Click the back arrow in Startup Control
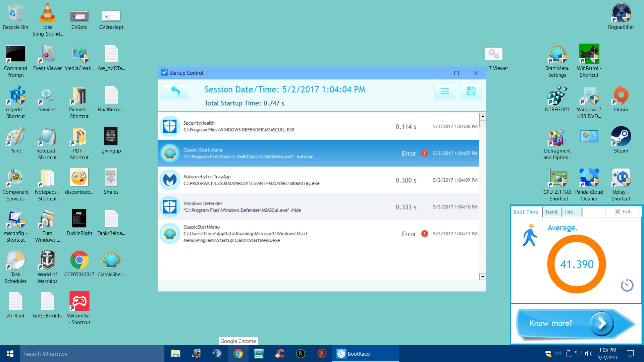 pyautogui.click(x=175, y=91)
